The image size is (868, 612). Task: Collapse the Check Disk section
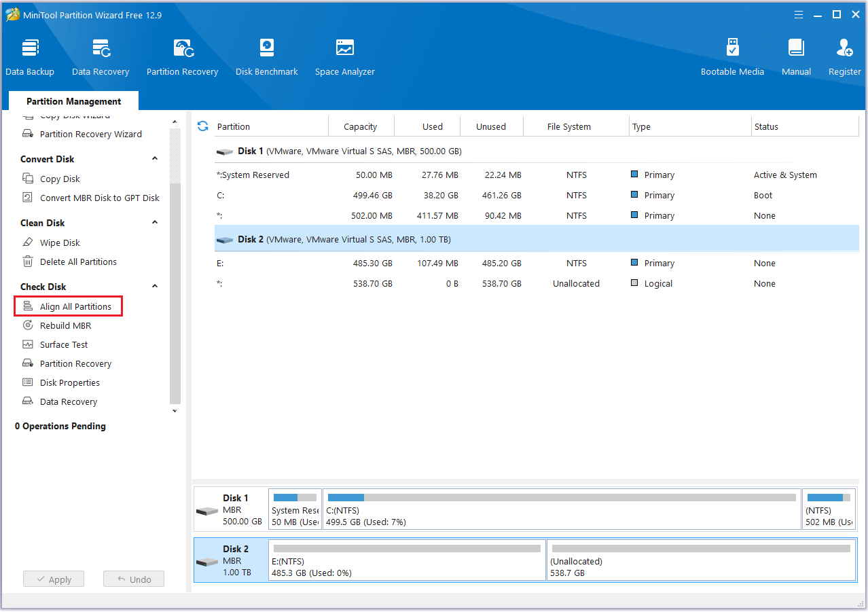click(155, 286)
